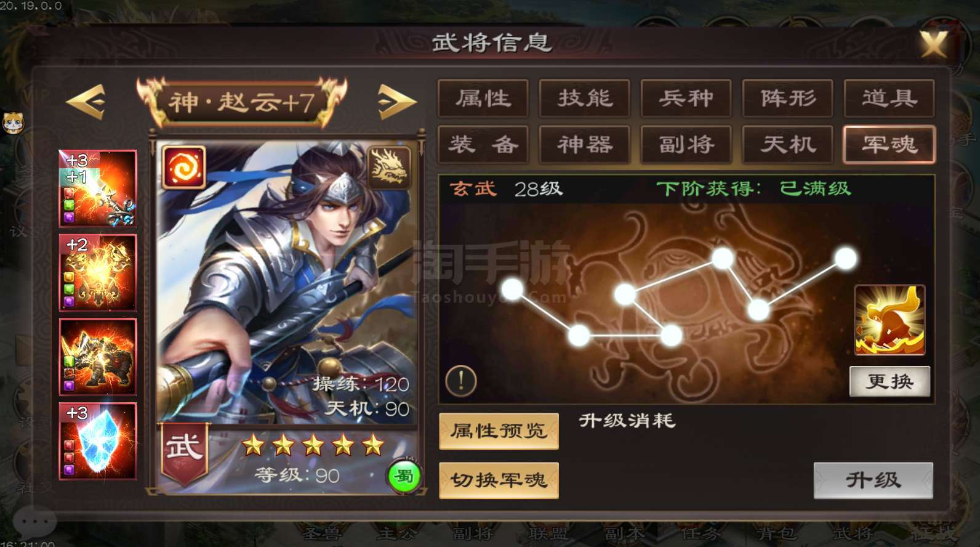Image resolution: width=980 pixels, height=547 pixels.
Task: Tap the golden beast soul icon above 更换
Action: click(x=890, y=320)
